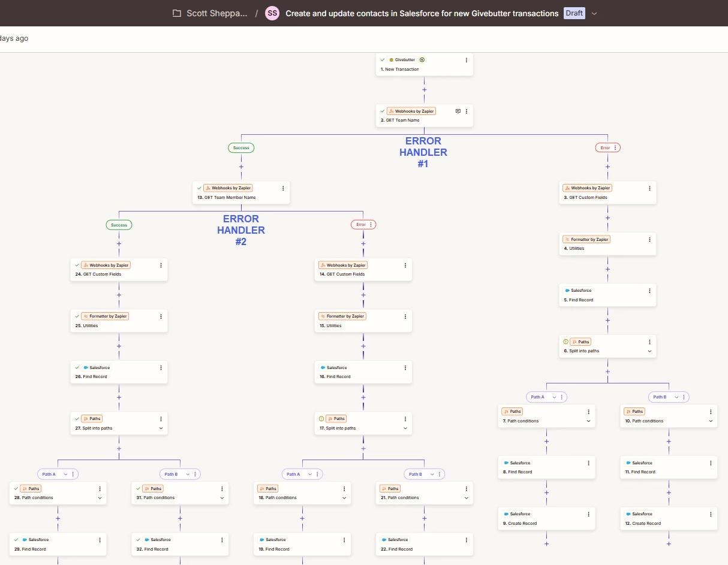The width and height of the screenshot is (728, 565).
Task: Add a step below step 9 Create Record
Action: [547, 544]
